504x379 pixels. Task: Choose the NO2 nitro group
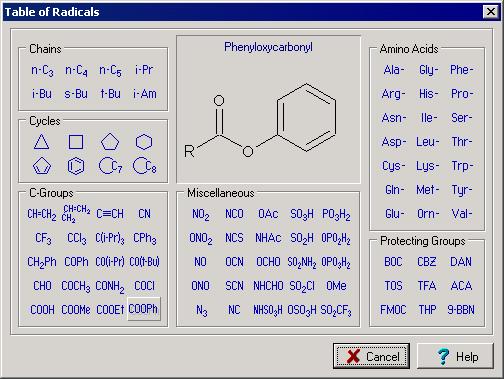[201, 214]
